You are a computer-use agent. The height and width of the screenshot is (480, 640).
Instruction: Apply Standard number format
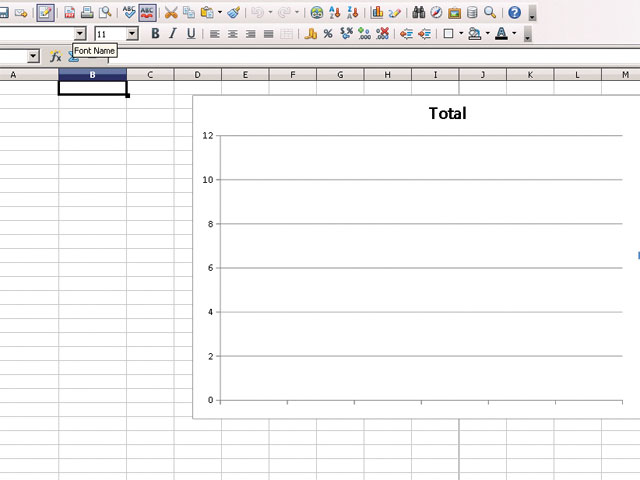pyautogui.click(x=346, y=34)
